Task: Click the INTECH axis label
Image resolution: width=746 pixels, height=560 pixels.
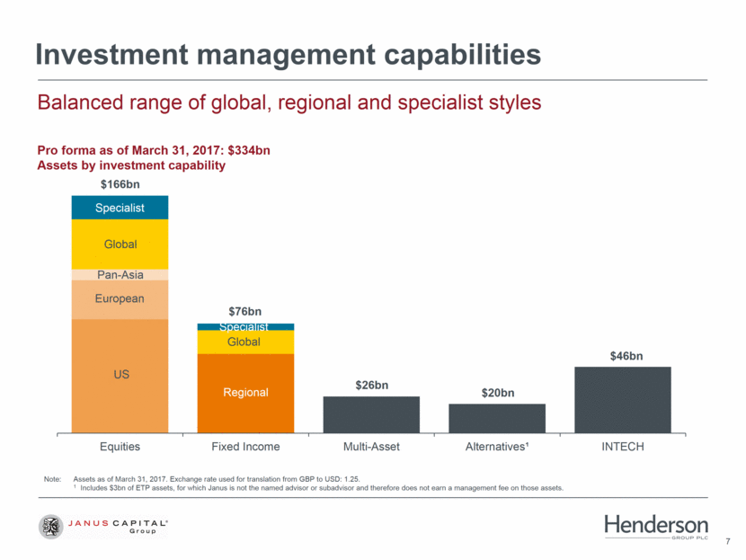Action: point(623,446)
